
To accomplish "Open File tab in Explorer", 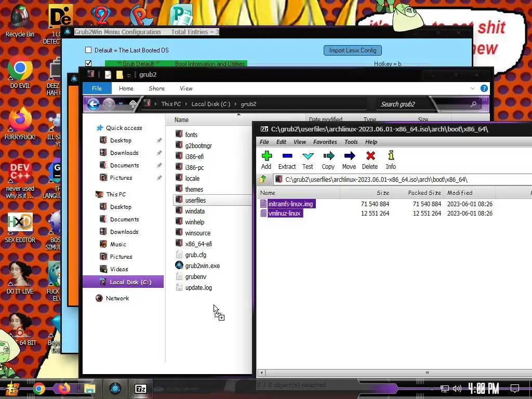I will point(97,88).
